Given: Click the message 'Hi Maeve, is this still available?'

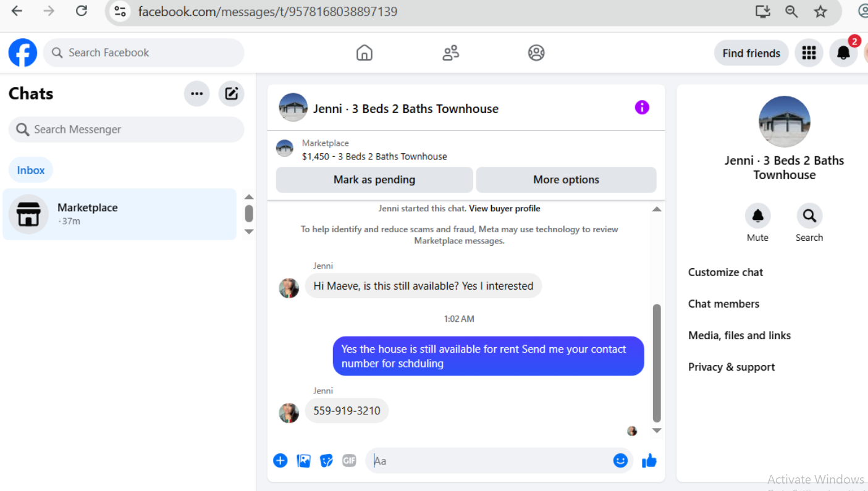Looking at the screenshot, I should click(423, 286).
